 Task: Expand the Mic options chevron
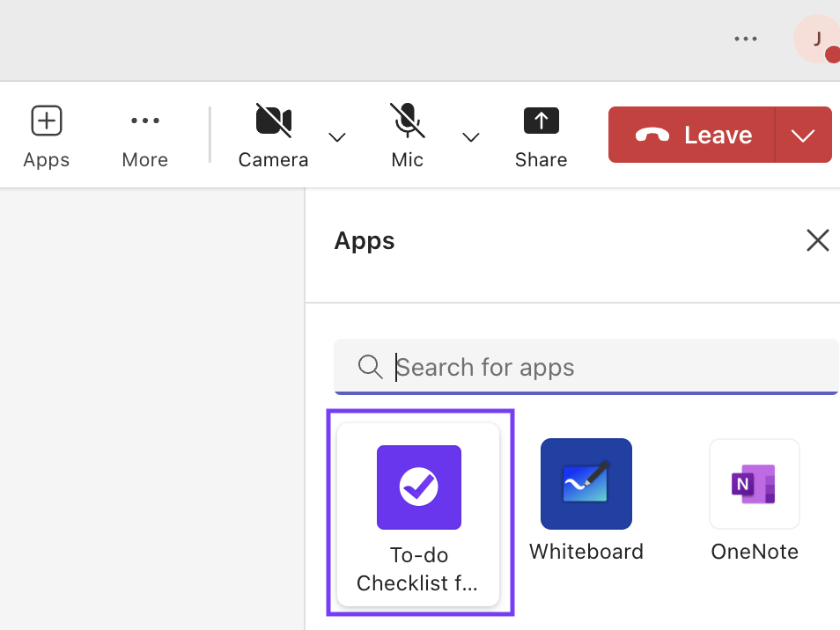(471, 137)
